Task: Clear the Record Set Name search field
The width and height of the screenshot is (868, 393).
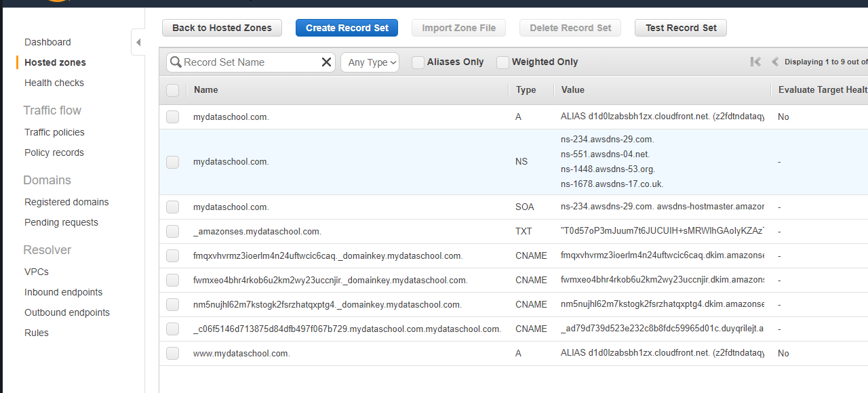Action: [x=326, y=62]
